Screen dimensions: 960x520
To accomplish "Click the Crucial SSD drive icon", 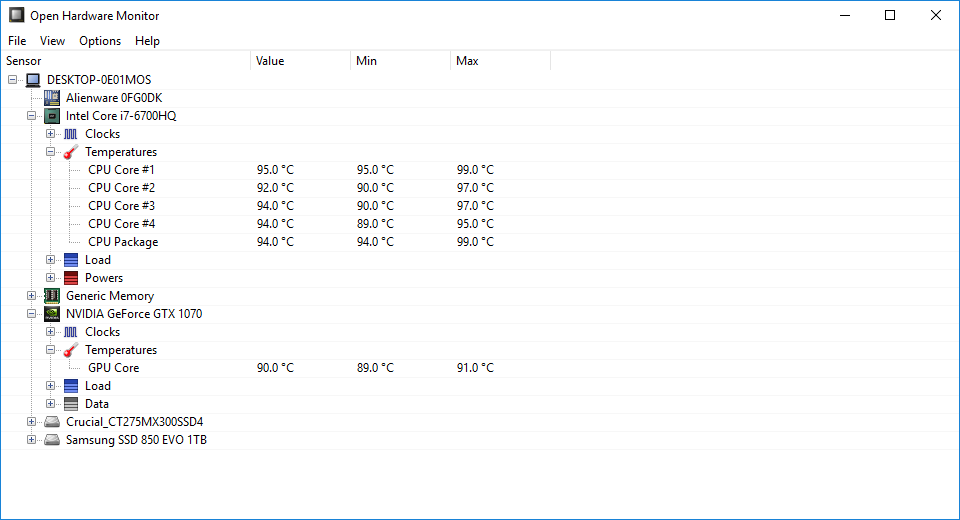I will [52, 422].
